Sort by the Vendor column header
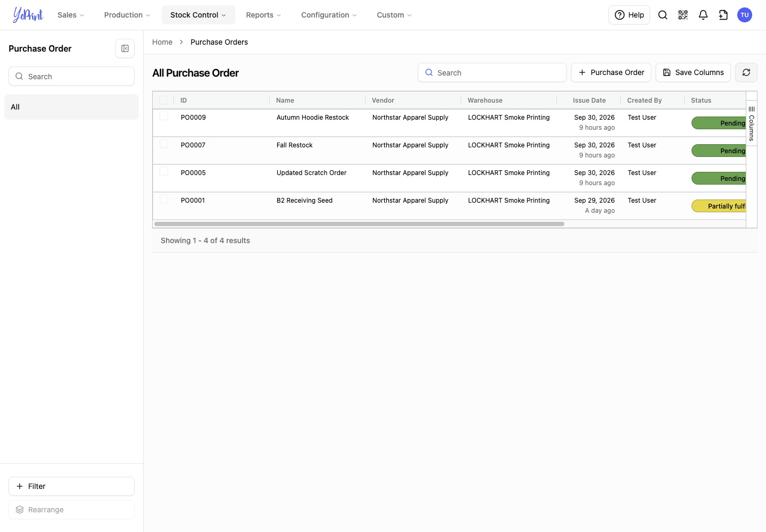The width and height of the screenshot is (766, 532). (383, 100)
